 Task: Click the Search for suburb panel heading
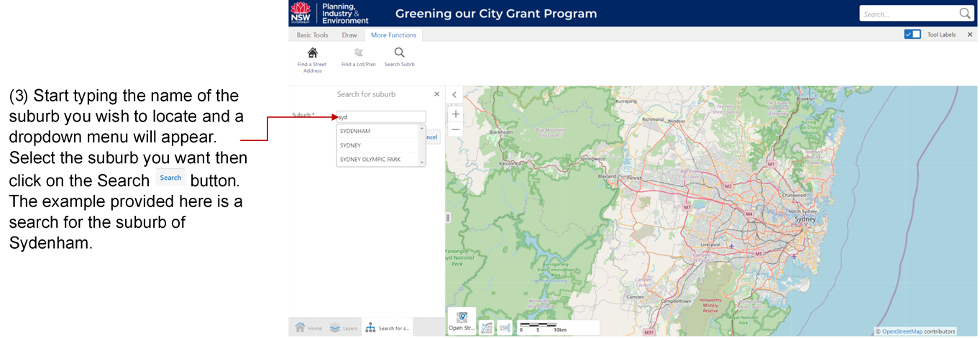[x=366, y=94]
